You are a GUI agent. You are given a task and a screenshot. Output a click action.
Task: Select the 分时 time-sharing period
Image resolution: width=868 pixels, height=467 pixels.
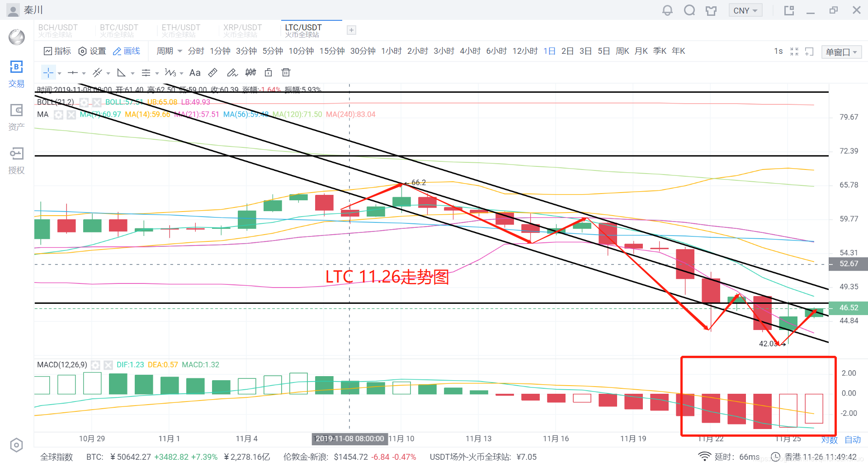tap(196, 51)
